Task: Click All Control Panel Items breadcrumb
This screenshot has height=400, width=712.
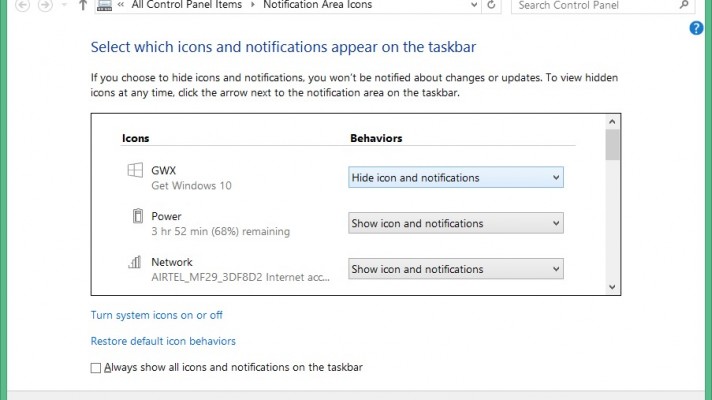Action: tap(187, 6)
